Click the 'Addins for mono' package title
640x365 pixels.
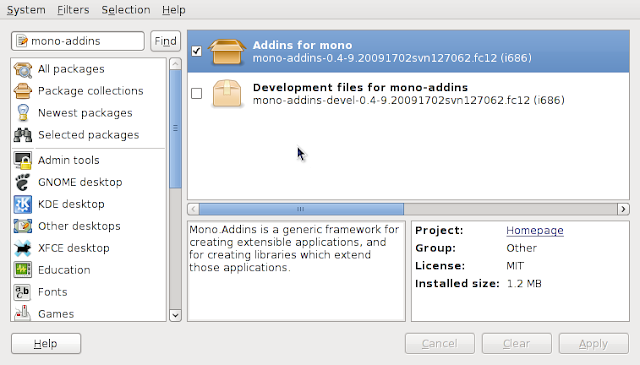(x=302, y=45)
